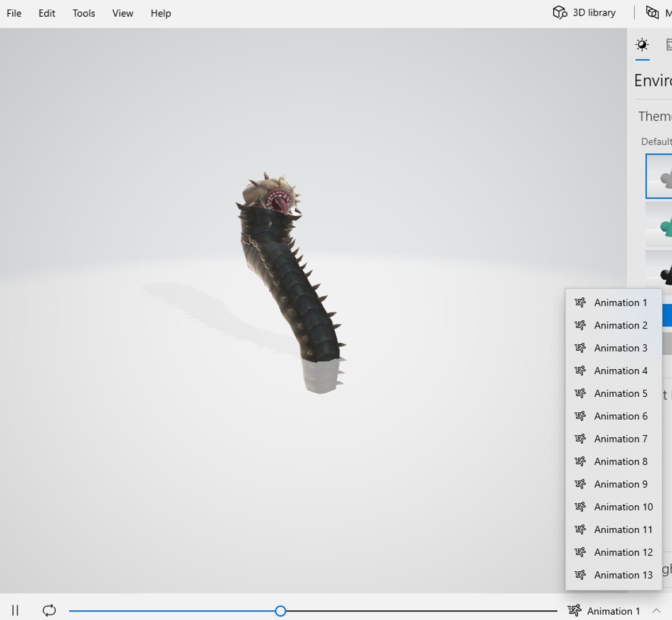Click the Mixed Reality cube icon
Image resolution: width=672 pixels, height=620 pixels.
652,13
